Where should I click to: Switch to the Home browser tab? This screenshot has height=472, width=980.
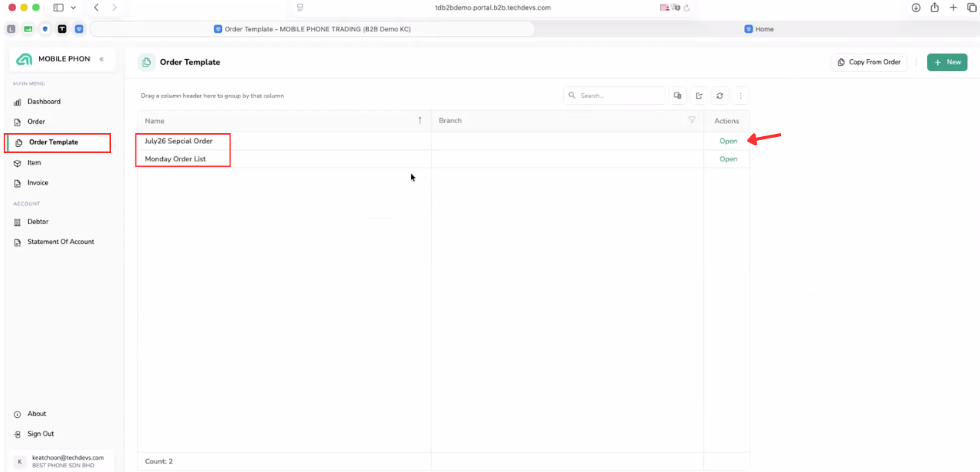[759, 29]
